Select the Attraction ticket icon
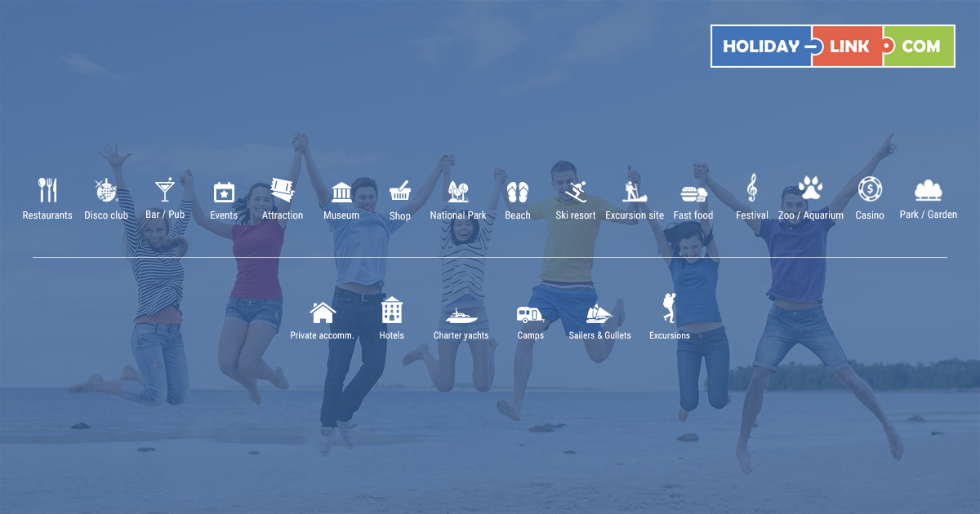 click(x=283, y=190)
